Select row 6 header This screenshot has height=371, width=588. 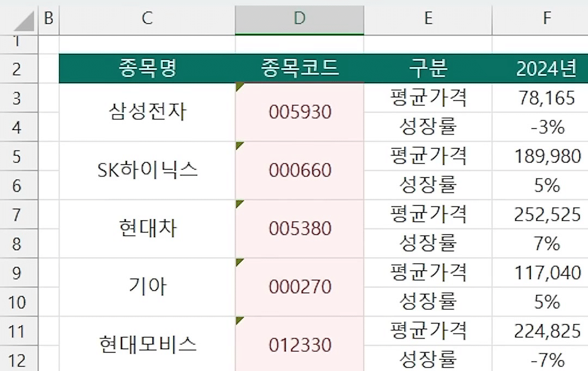[19, 185]
